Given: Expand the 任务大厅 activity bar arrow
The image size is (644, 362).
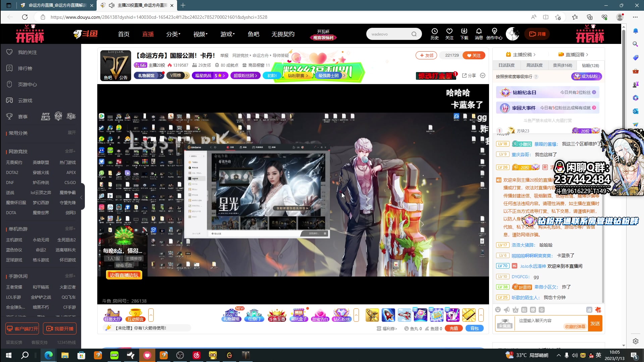Looking at the screenshot, I should click(x=151, y=315).
